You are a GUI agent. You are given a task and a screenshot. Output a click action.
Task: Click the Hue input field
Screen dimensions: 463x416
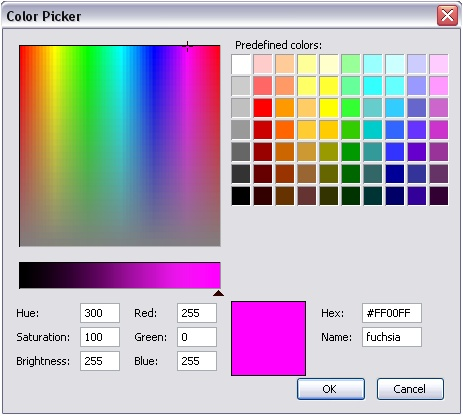coord(100,313)
